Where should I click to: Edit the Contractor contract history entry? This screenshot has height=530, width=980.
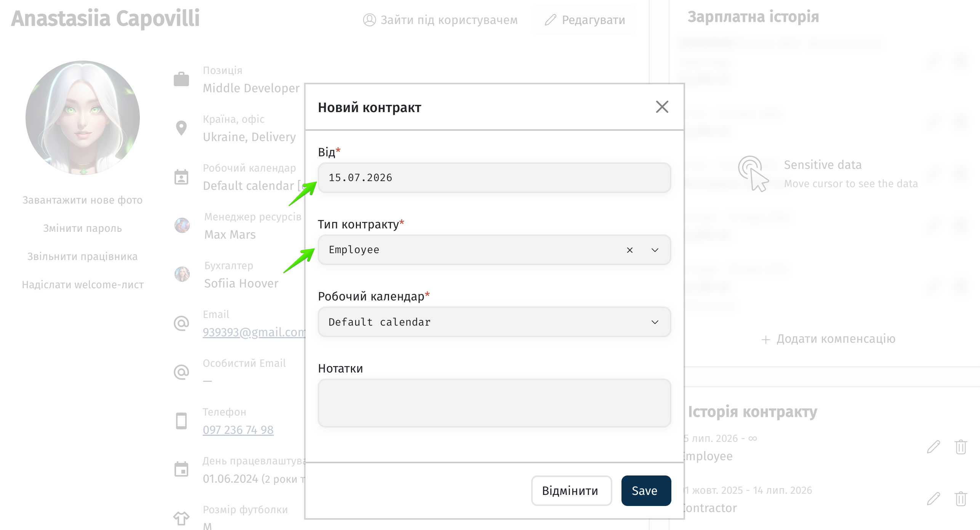[933, 499]
